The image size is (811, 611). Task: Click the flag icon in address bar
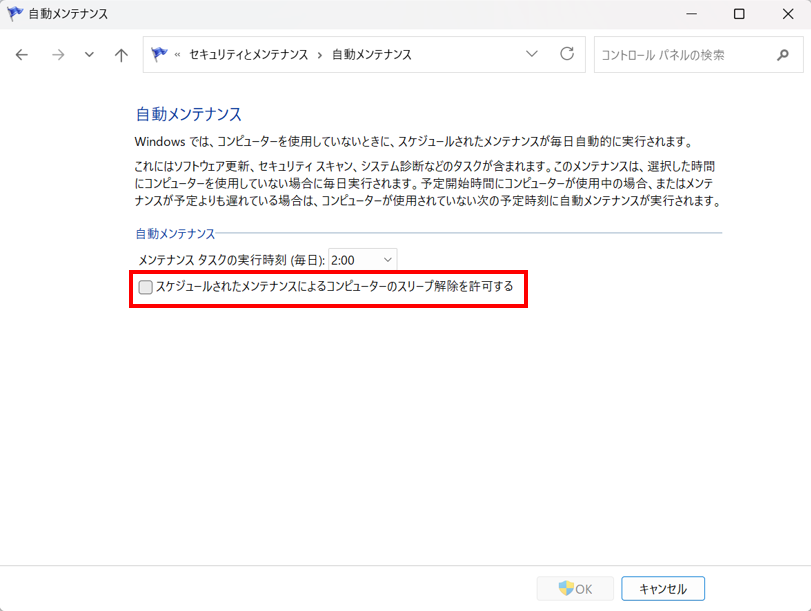point(159,55)
